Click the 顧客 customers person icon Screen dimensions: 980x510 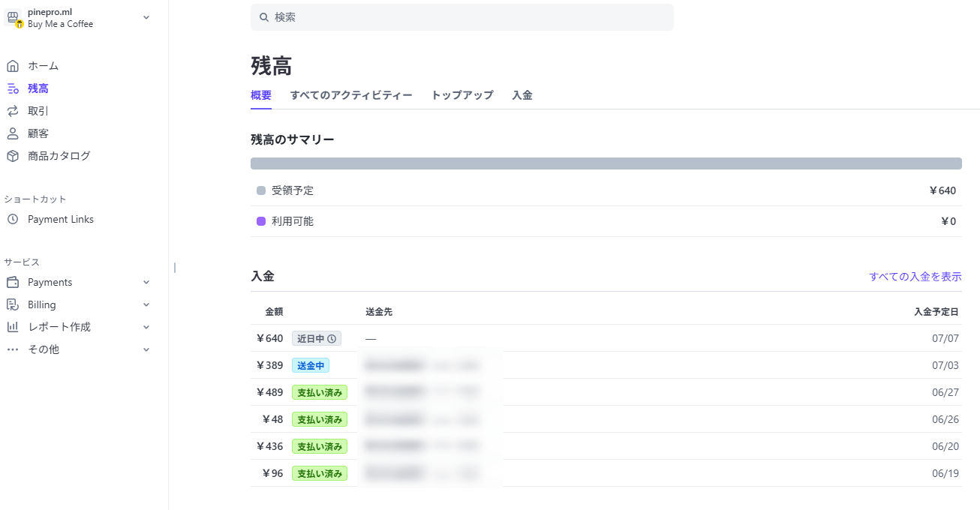(x=12, y=133)
